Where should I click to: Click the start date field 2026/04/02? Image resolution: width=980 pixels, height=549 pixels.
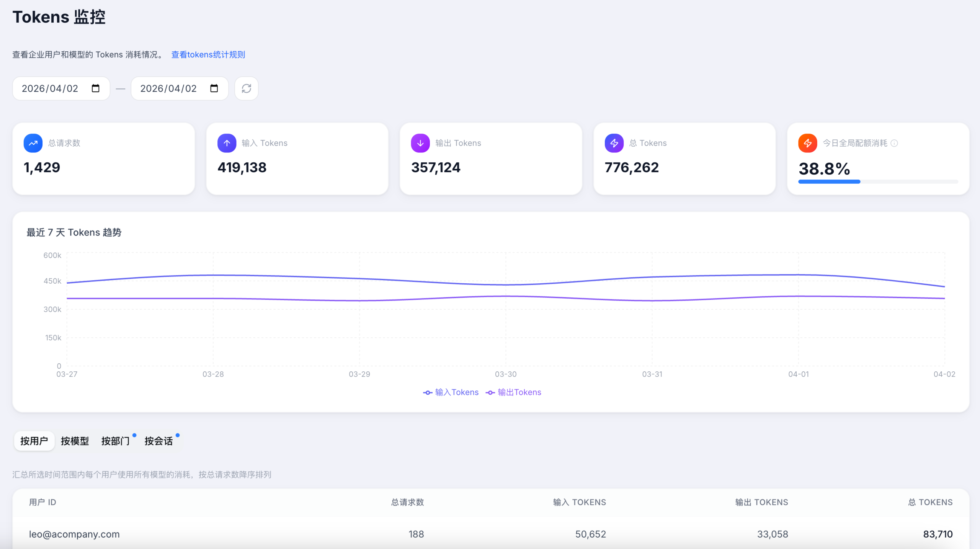coord(50,88)
